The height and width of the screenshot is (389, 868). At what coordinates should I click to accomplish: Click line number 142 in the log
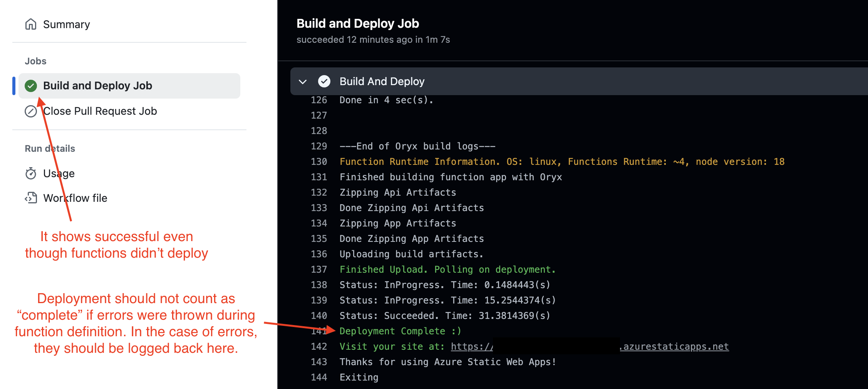pos(319,347)
